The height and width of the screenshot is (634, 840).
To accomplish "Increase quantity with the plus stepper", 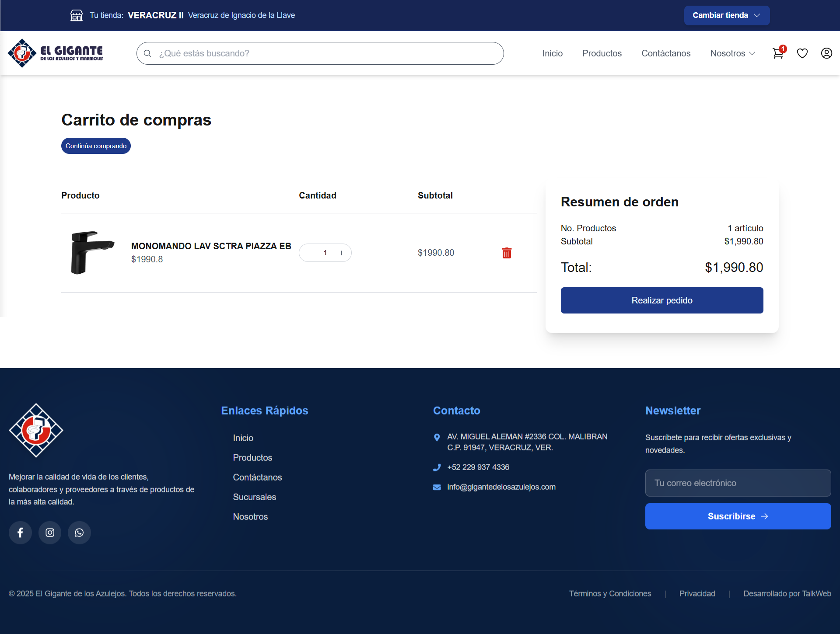I will 342,252.
